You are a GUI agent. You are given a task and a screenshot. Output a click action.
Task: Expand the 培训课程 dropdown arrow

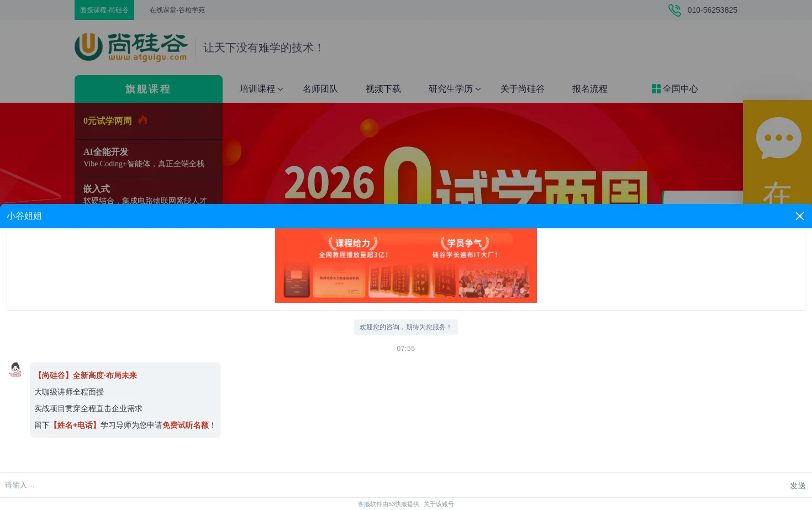click(x=280, y=89)
